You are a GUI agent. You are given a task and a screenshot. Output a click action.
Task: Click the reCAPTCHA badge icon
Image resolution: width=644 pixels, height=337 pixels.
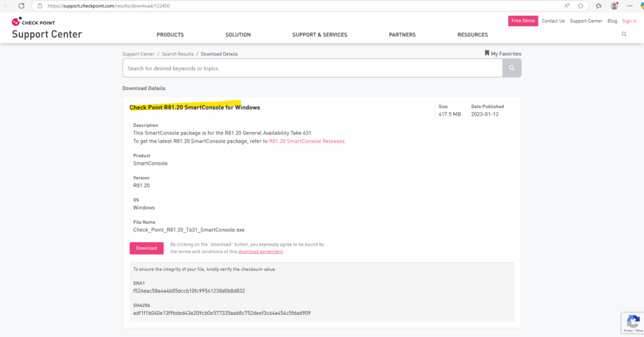[633, 323]
